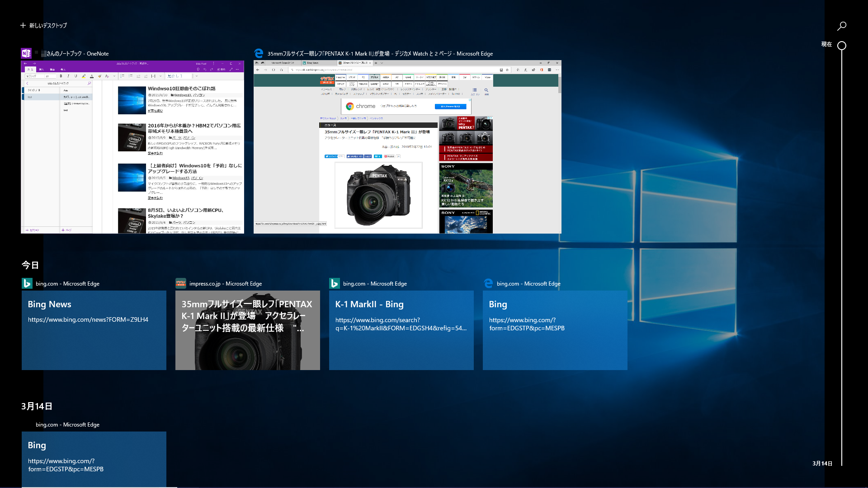The width and height of the screenshot is (868, 488).
Task: Click the Edge icon beside the 35mmフルサイズ title
Action: pos(259,53)
